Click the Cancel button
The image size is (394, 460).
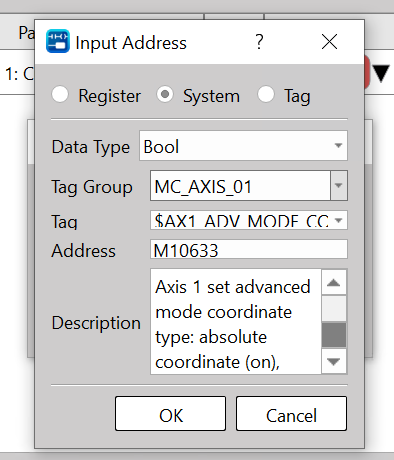click(x=291, y=414)
